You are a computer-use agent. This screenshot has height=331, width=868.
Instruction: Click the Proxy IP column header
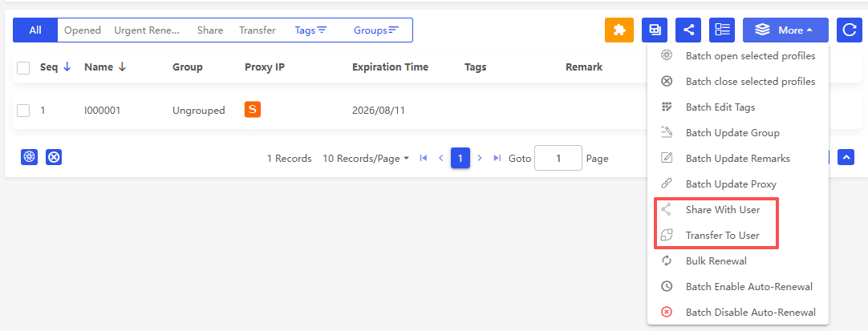[x=265, y=67]
